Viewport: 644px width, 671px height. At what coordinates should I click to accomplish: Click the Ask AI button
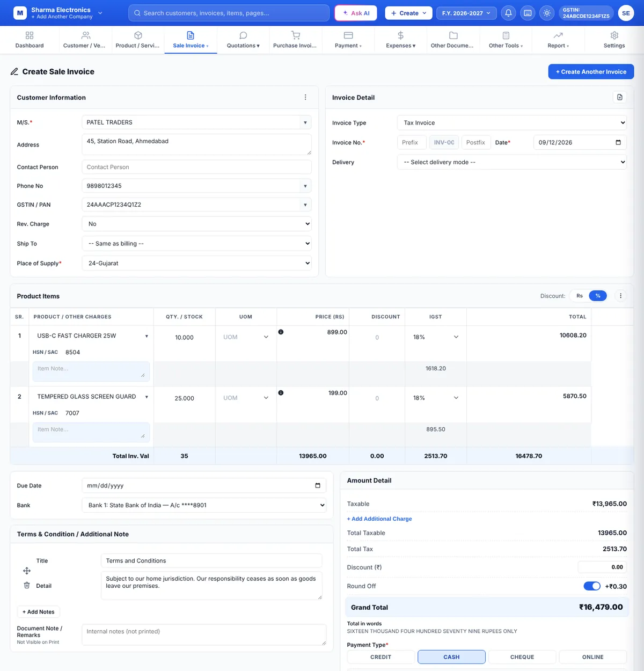tap(356, 13)
